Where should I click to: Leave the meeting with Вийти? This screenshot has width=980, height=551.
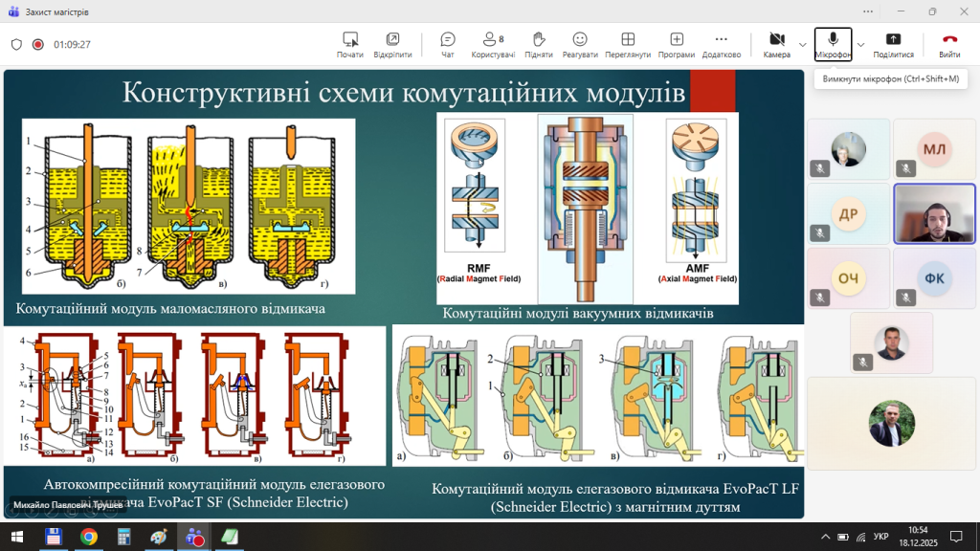pyautogui.click(x=949, y=44)
